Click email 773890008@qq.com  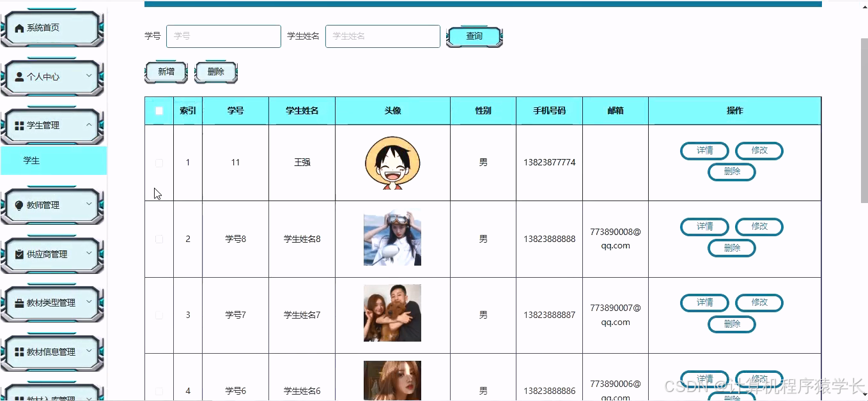(x=616, y=239)
